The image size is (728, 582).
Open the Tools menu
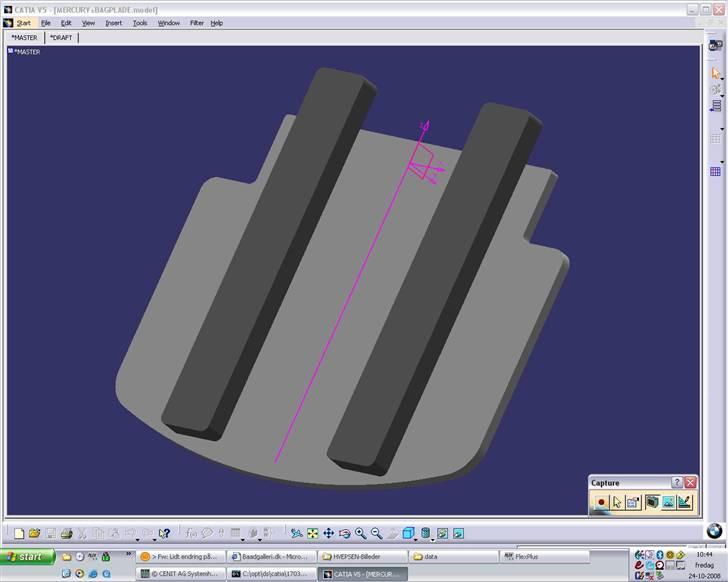click(140, 23)
